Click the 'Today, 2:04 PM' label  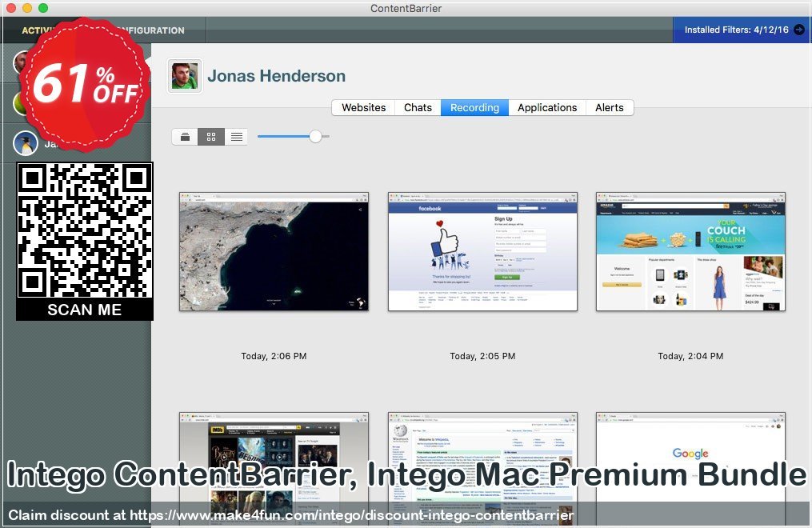[x=691, y=356]
